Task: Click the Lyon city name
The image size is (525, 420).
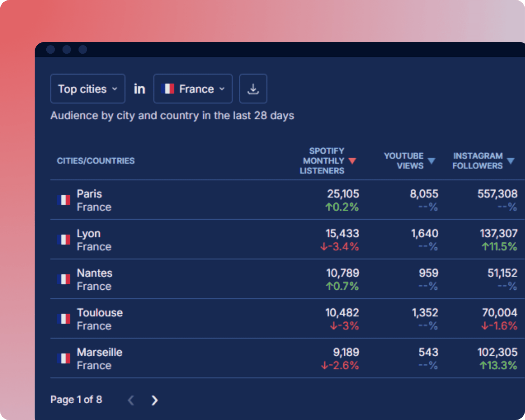Action: click(89, 233)
